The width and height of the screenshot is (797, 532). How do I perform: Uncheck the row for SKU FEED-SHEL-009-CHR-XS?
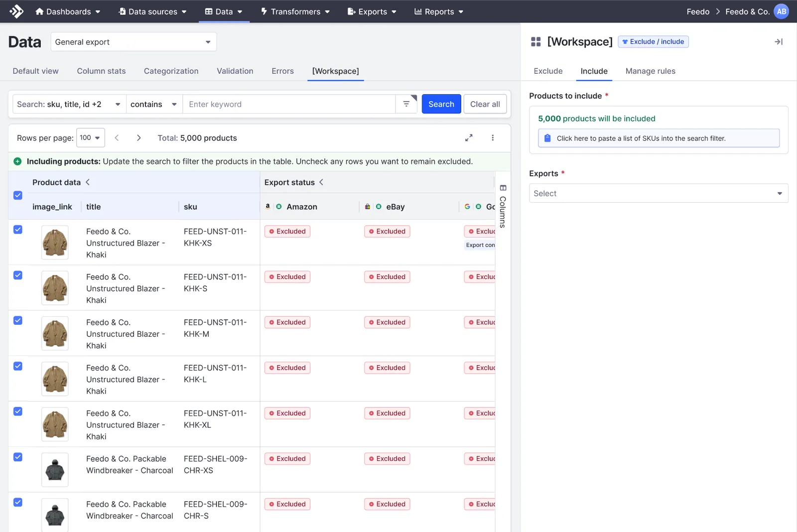18,457
